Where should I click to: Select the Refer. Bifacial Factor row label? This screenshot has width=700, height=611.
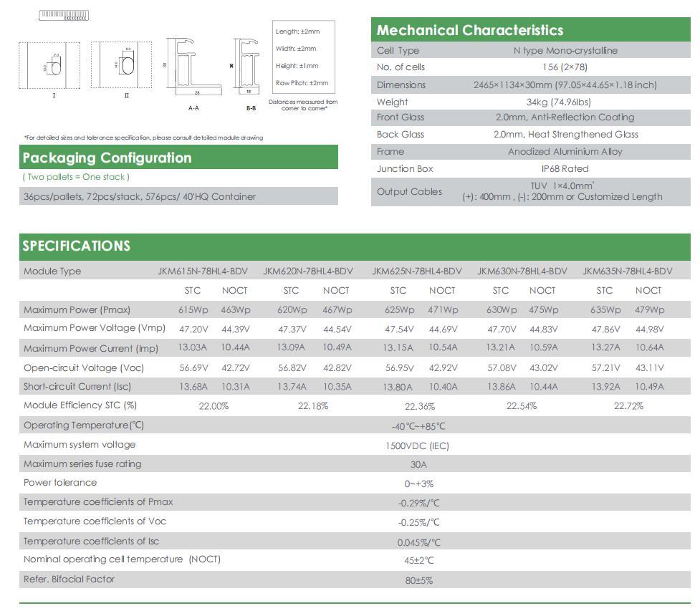point(69,579)
